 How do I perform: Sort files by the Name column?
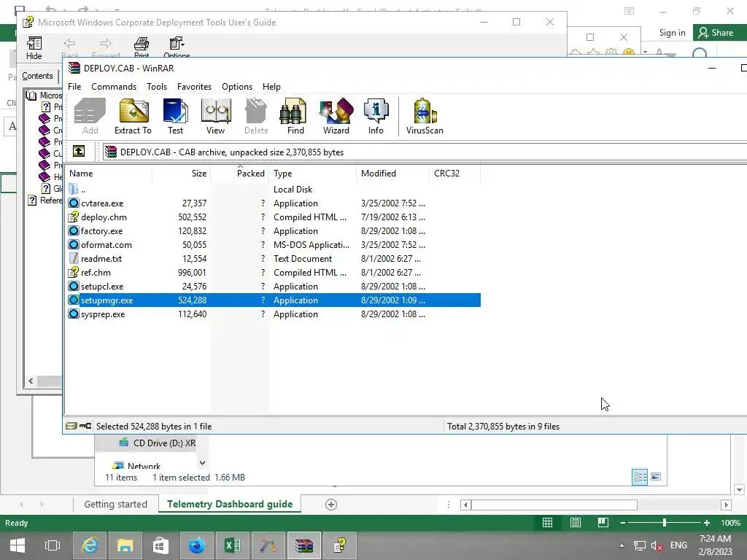(x=109, y=174)
